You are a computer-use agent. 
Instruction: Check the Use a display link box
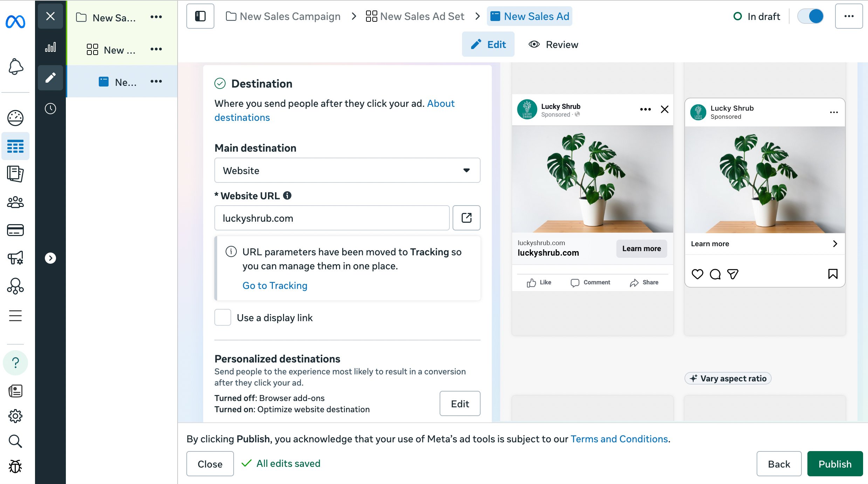tap(223, 317)
